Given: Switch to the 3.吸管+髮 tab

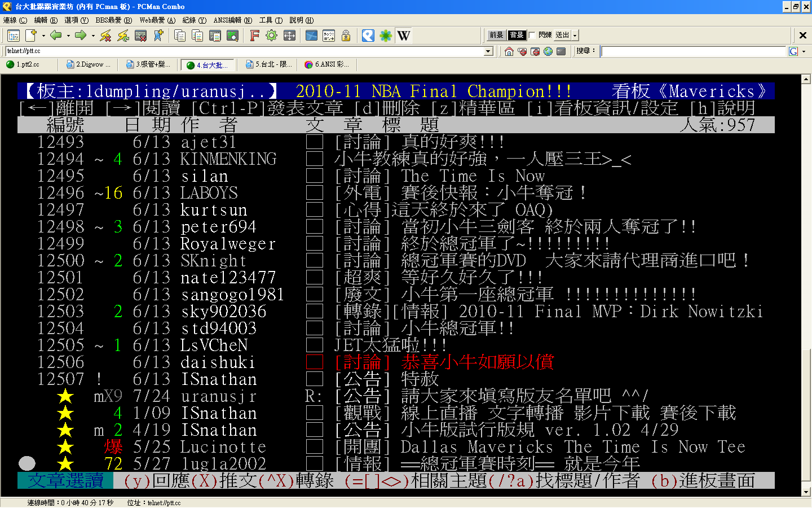Looking at the screenshot, I should tap(148, 64).
